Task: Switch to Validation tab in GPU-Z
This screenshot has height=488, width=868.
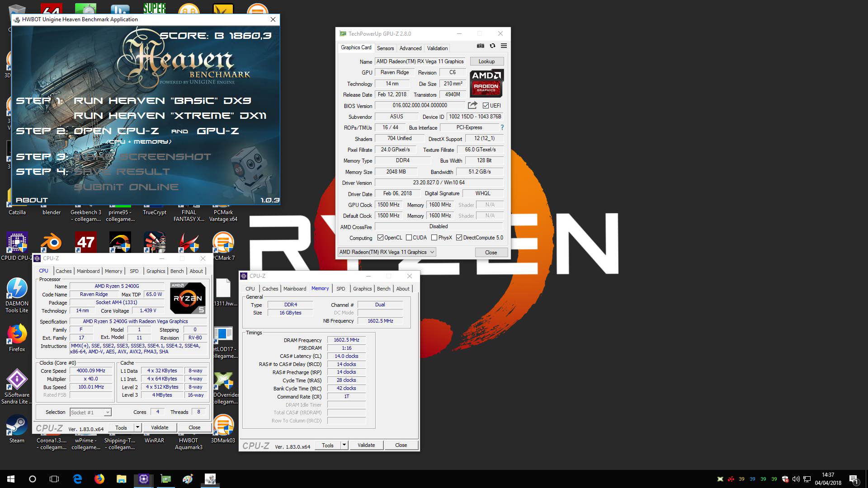Action: [x=437, y=48]
